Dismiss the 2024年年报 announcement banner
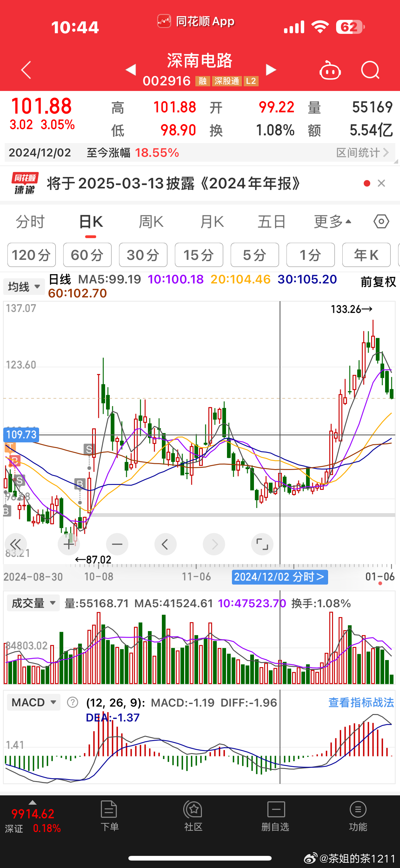The width and height of the screenshot is (400, 868). pyautogui.click(x=381, y=183)
